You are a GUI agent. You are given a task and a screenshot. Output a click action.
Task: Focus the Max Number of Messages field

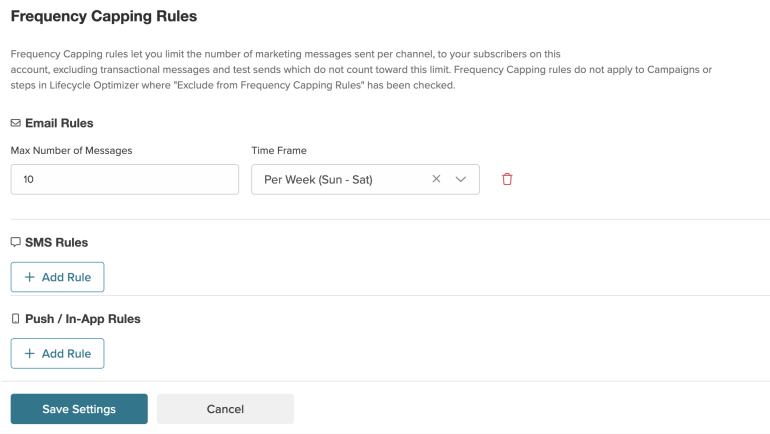(124, 180)
